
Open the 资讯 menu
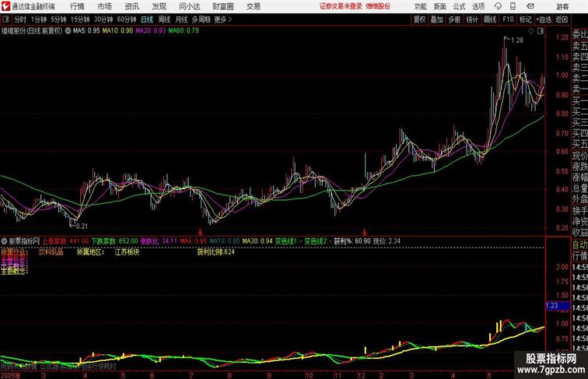pyautogui.click(x=131, y=6)
